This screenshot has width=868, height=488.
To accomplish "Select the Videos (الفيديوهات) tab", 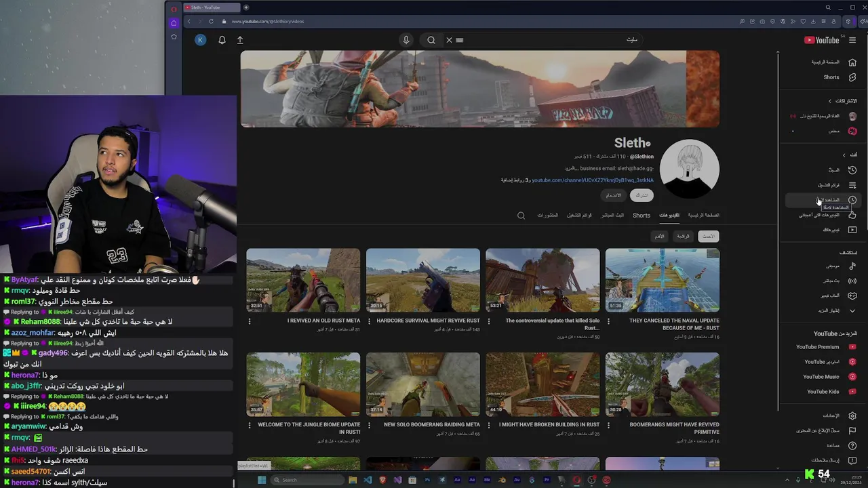I will coord(669,216).
